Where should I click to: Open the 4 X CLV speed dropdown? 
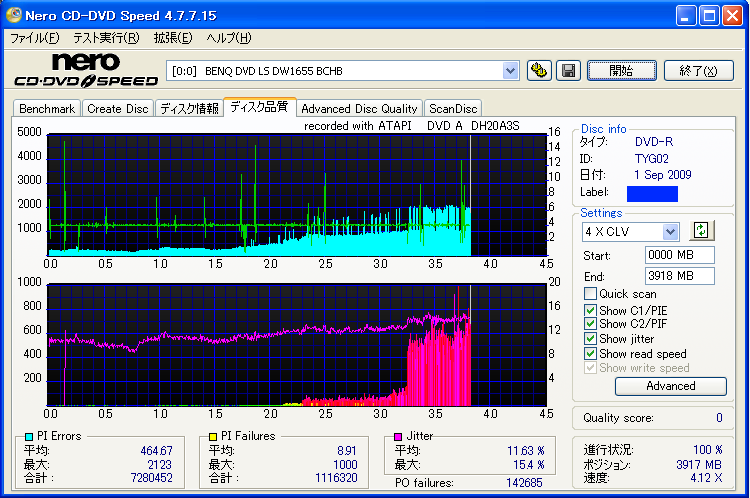coord(671,232)
